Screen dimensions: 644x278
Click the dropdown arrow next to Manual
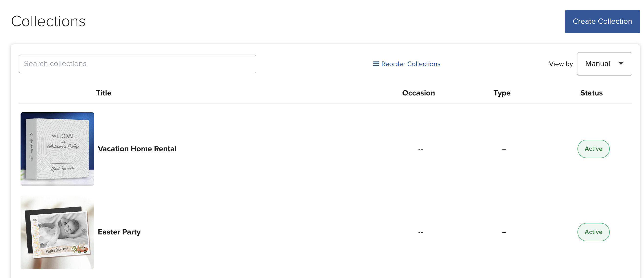coord(621,63)
